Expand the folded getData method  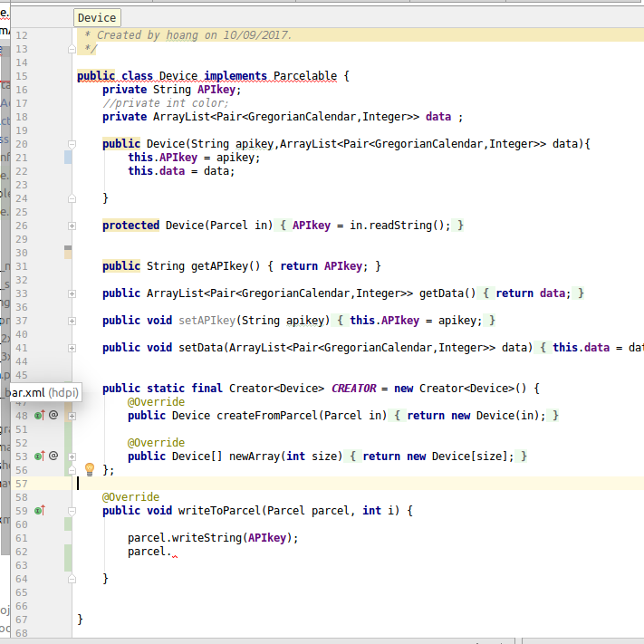tap(72, 293)
